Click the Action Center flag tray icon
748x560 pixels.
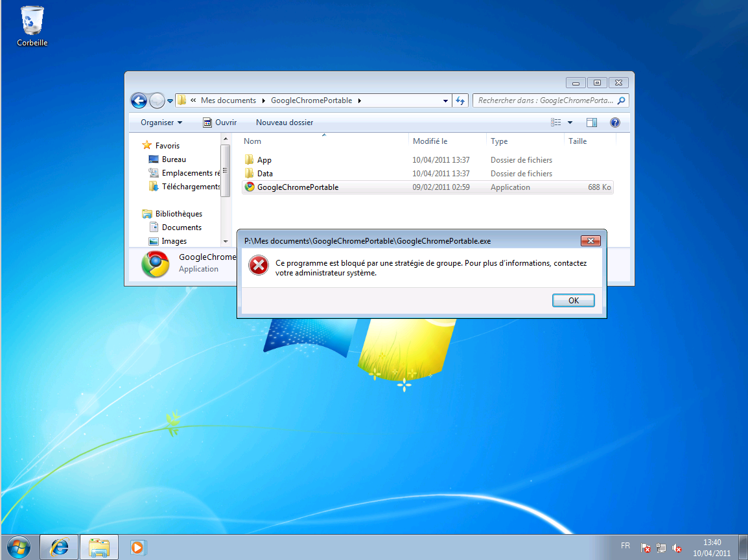(x=646, y=548)
